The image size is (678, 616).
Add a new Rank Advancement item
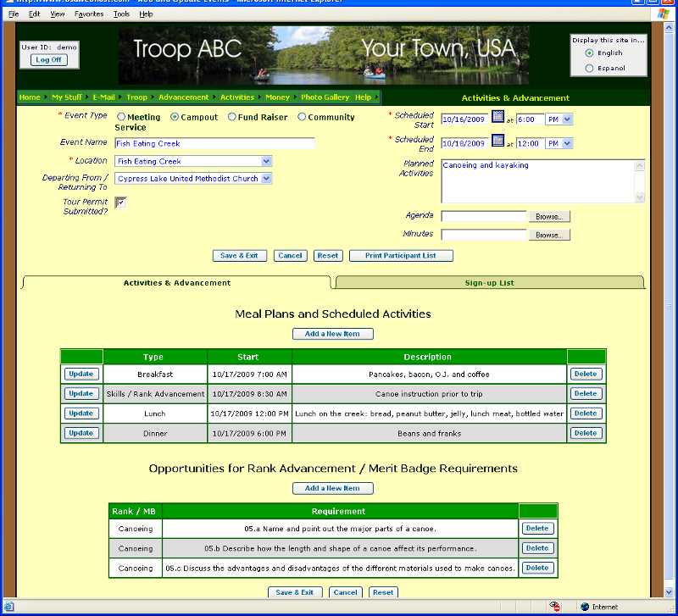tap(332, 488)
